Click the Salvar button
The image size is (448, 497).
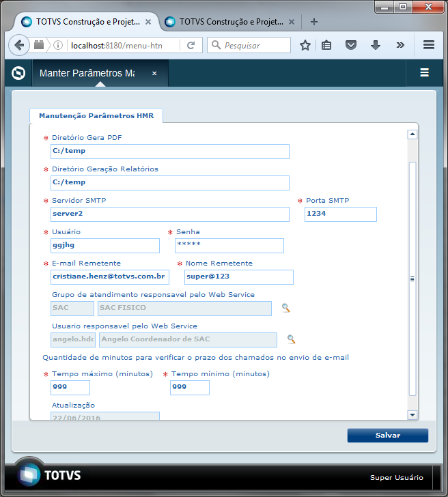388,435
